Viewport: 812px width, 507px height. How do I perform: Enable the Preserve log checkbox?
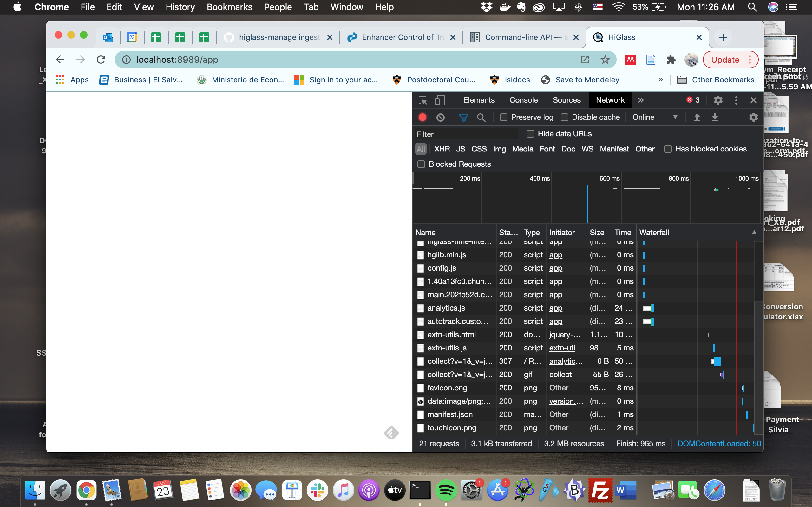click(504, 117)
